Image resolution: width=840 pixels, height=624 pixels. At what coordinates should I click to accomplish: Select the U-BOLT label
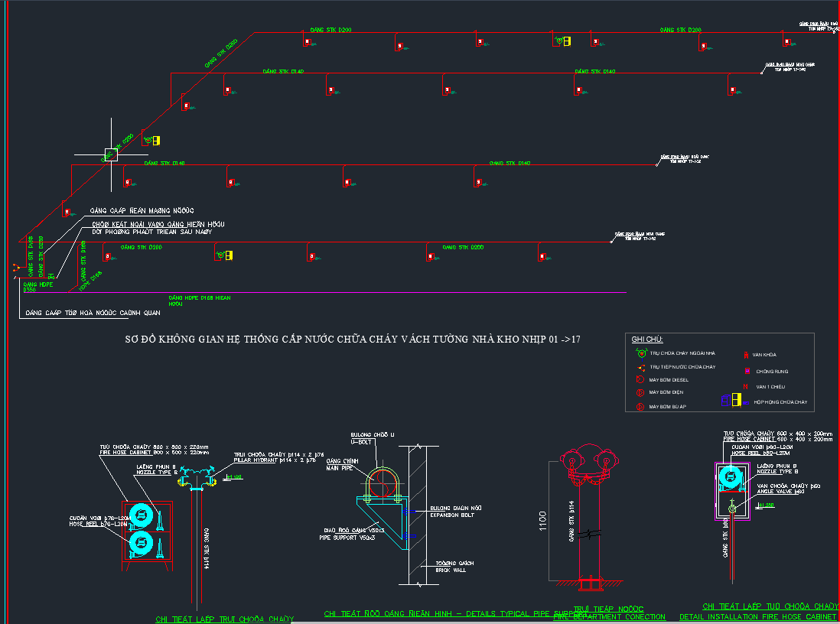361,442
